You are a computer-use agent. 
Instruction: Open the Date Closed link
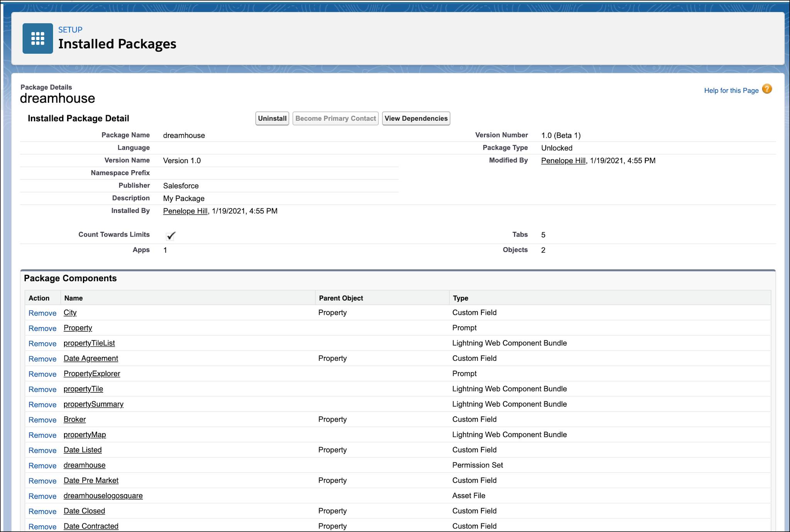[x=84, y=511]
